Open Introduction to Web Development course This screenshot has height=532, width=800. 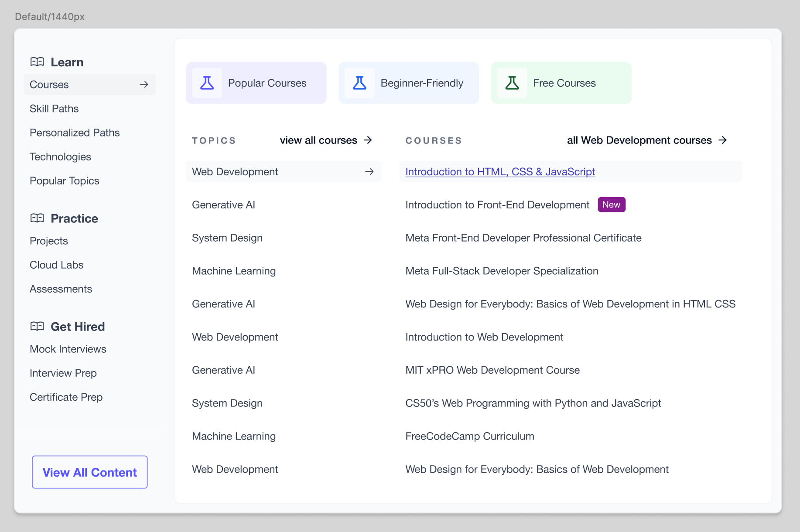484,337
